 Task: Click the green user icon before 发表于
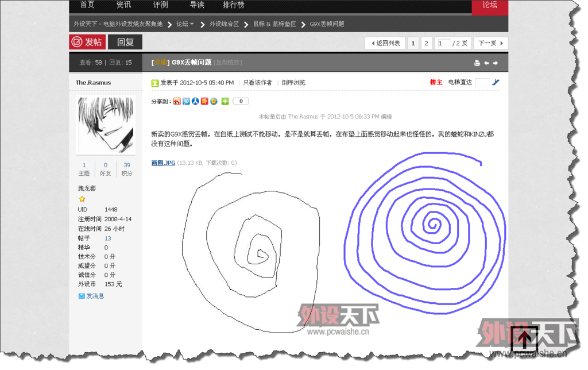tap(155, 83)
